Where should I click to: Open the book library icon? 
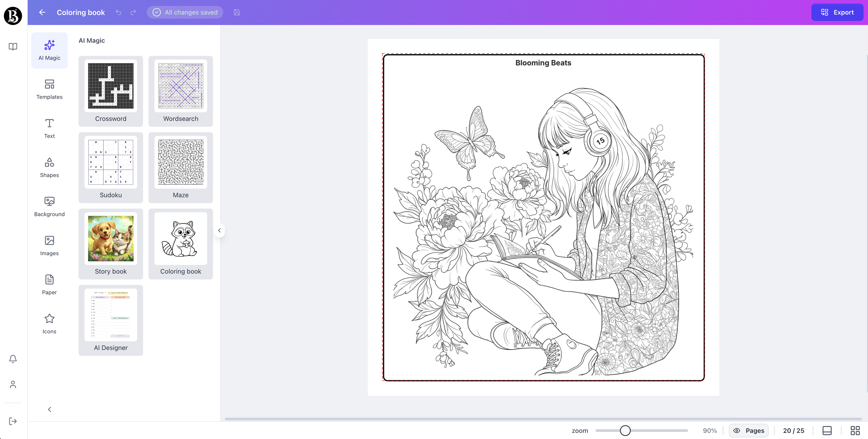pos(13,47)
